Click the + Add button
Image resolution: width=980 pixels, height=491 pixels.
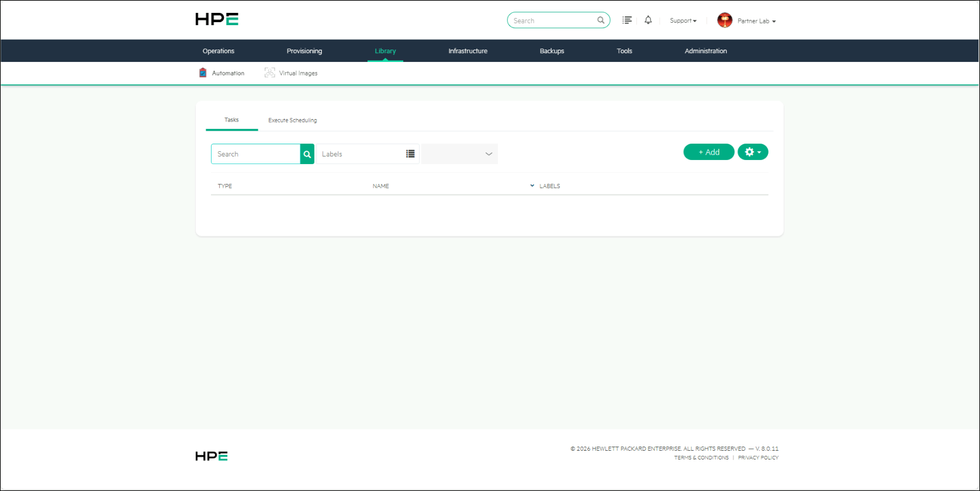(x=709, y=152)
